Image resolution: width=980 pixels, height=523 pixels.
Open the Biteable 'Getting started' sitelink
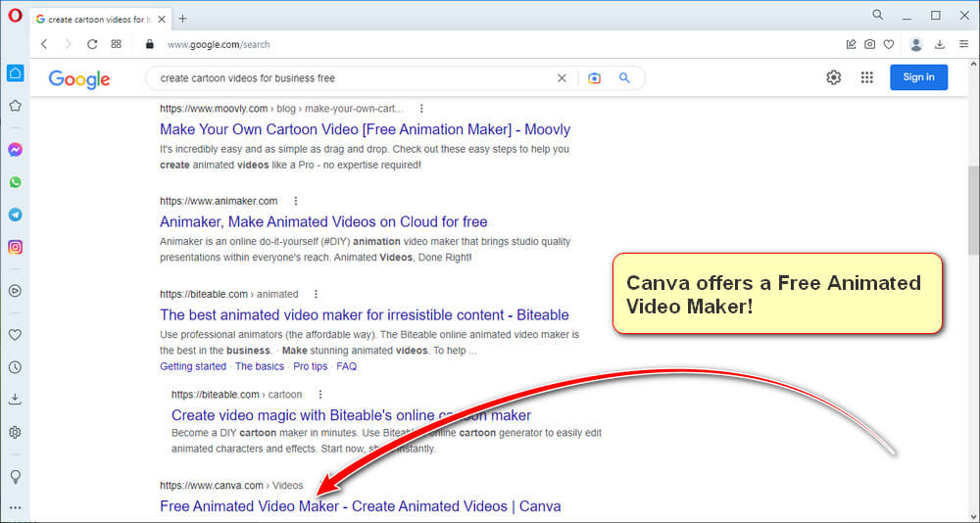193,366
